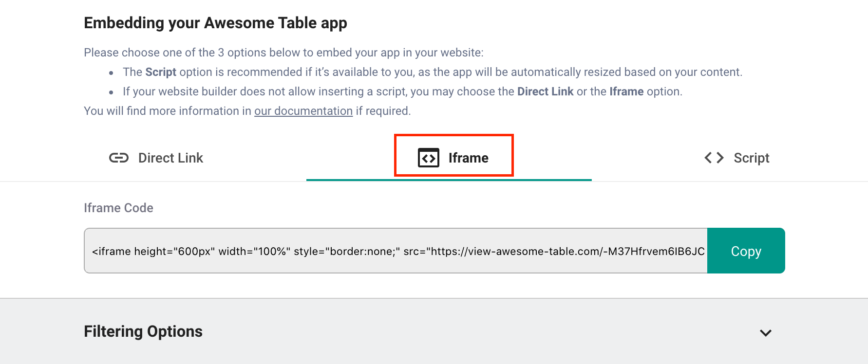
Task: Click the iframe window icon with brackets
Action: pos(429,158)
